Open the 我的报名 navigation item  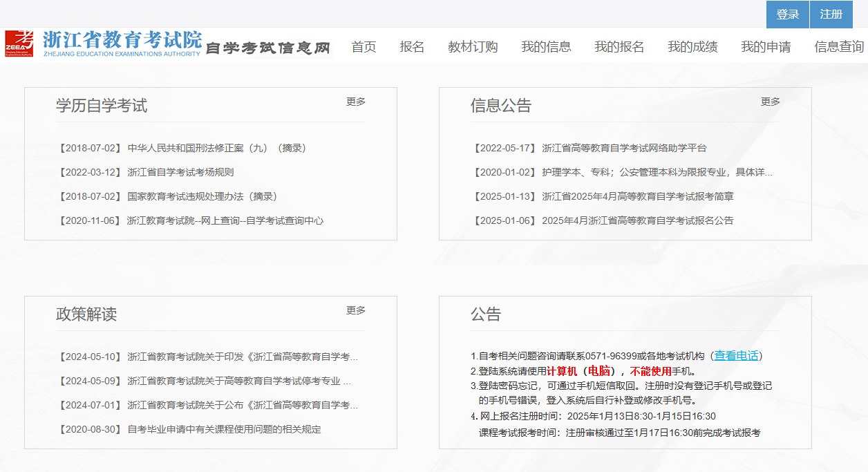coord(617,46)
